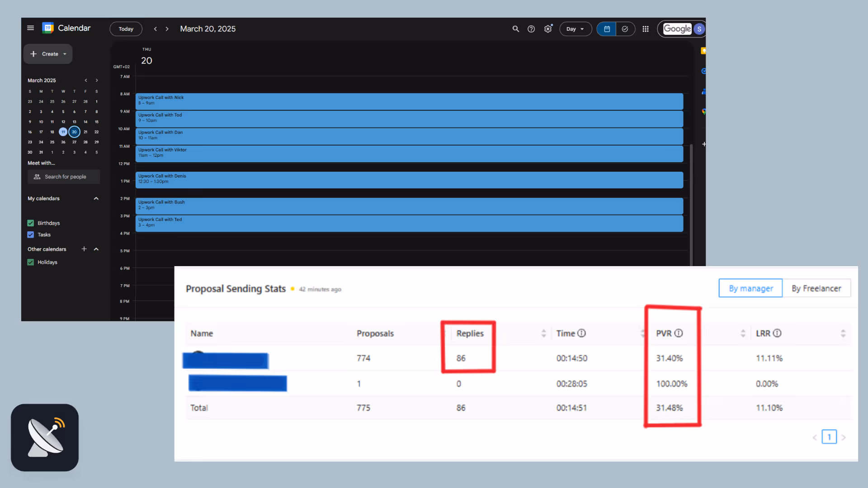
Task: Go to previous day arrow in Calendar header
Action: coord(156,29)
